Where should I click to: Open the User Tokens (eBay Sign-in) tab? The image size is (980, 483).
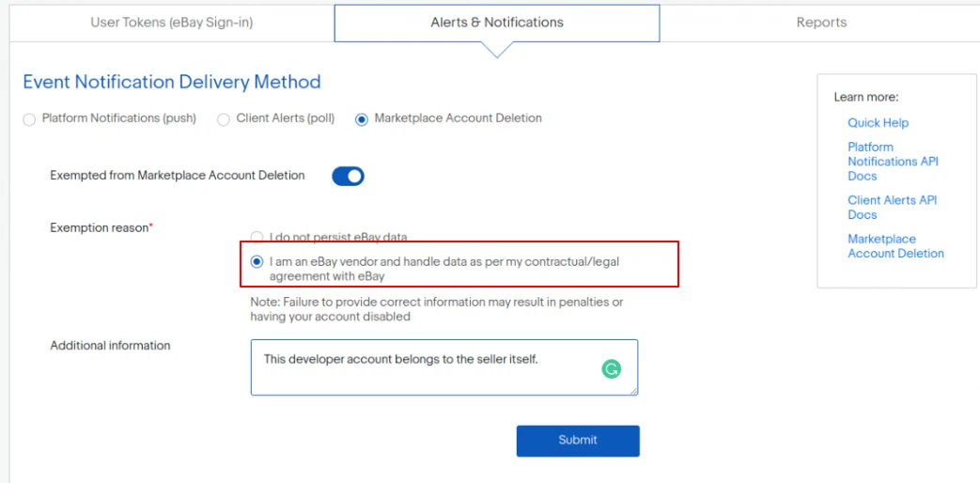coord(171,23)
